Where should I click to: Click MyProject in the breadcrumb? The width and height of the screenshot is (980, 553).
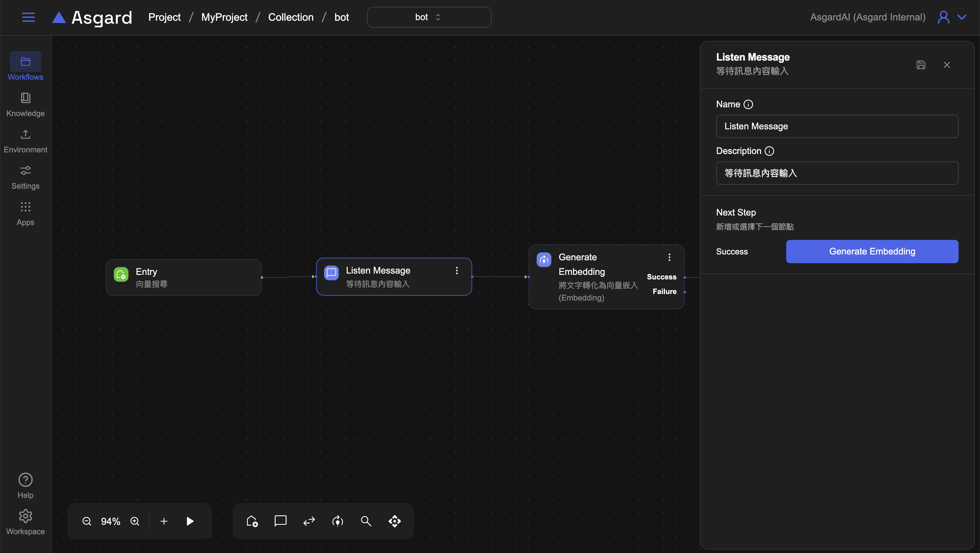[x=224, y=17]
